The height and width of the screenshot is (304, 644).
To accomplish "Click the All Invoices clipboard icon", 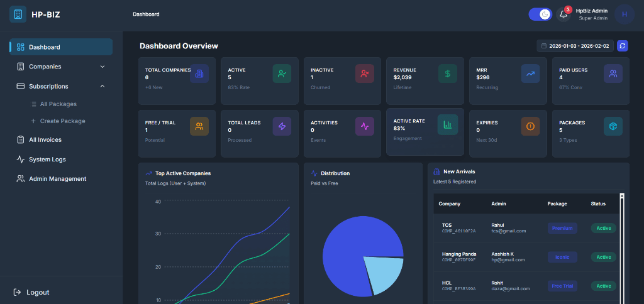I will (21, 140).
